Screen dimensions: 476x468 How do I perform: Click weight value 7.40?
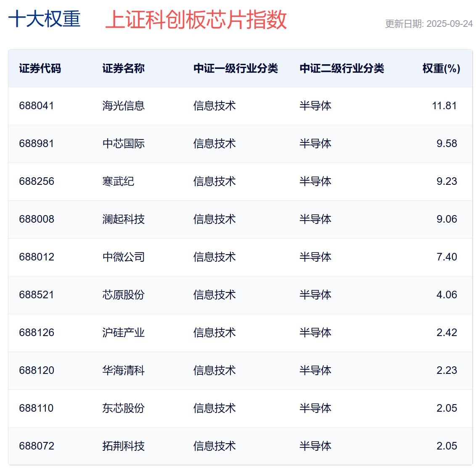[447, 257]
